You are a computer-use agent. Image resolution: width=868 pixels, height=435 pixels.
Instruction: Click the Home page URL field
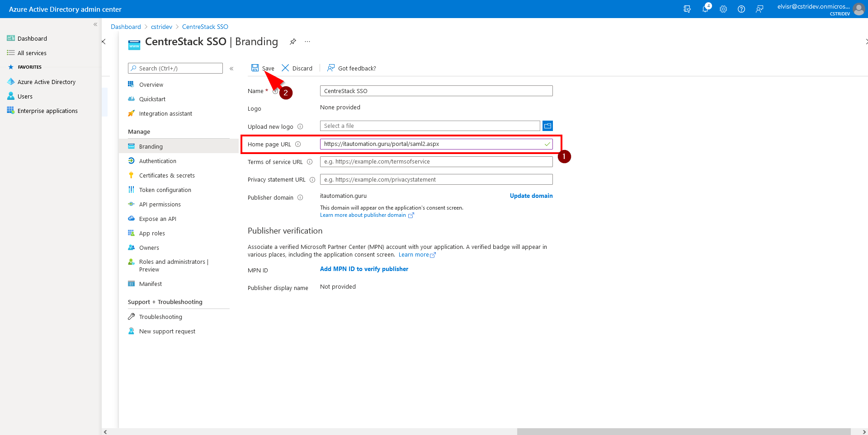(x=436, y=144)
